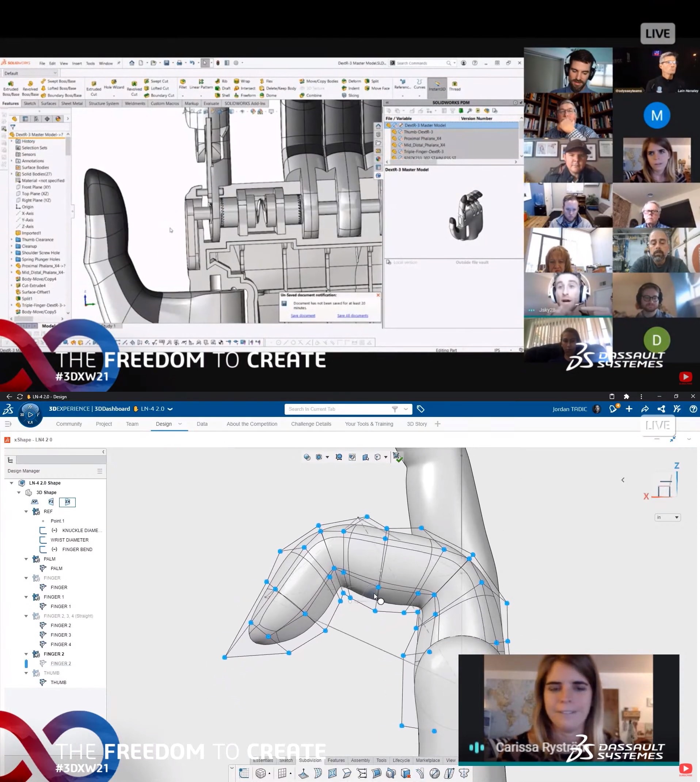
Task: Switch to the Surfaces tab in SolidWorks
Action: click(49, 103)
